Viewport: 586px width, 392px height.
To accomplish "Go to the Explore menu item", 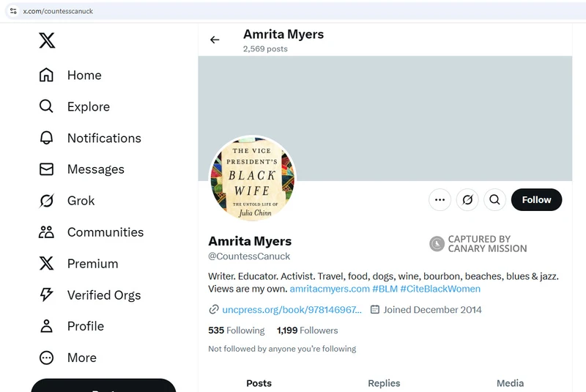I will pyautogui.click(x=89, y=106).
